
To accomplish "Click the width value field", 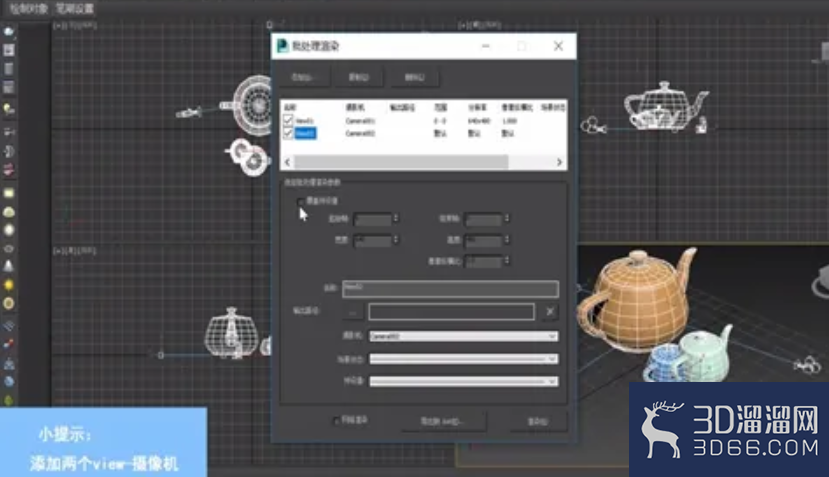I will (373, 240).
